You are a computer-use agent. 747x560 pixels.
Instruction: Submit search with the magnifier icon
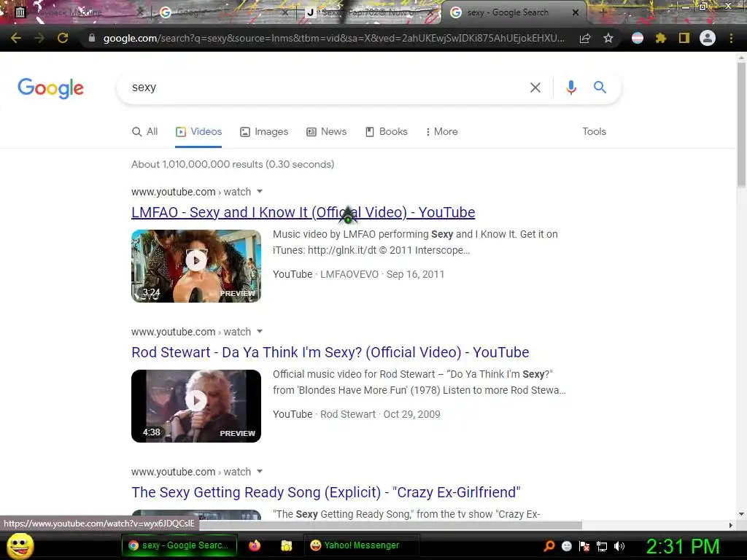tap(600, 87)
